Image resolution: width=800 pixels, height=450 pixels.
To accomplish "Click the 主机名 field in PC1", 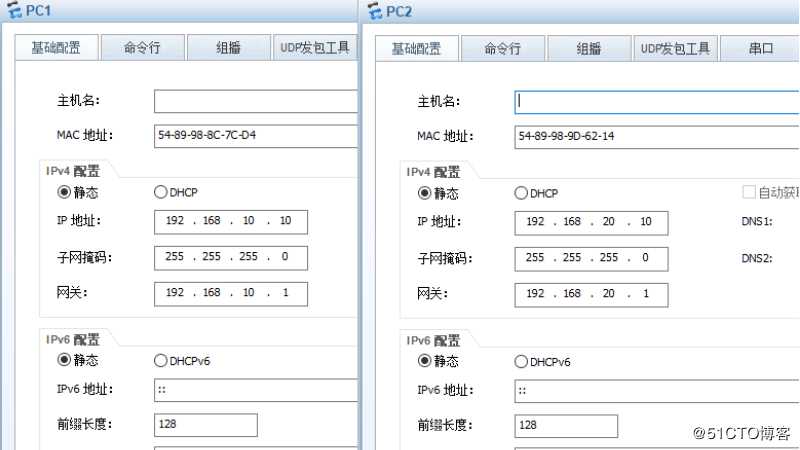I will (x=256, y=101).
